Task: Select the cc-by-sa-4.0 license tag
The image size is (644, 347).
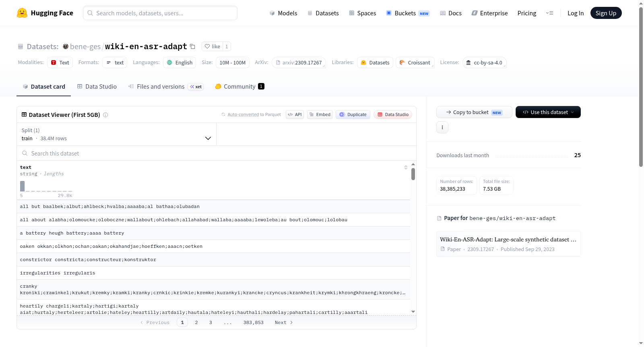Action: (x=484, y=62)
